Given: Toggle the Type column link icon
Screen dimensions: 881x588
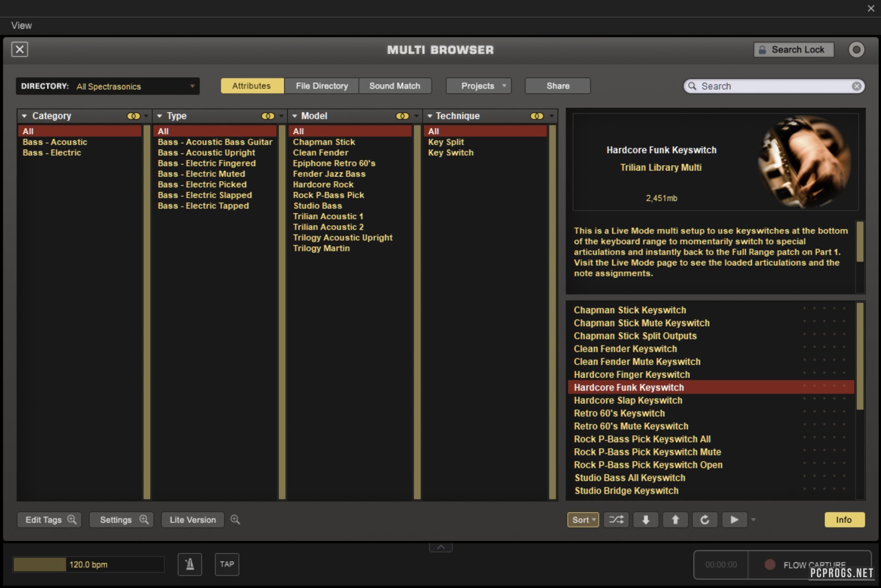Looking at the screenshot, I should [268, 116].
